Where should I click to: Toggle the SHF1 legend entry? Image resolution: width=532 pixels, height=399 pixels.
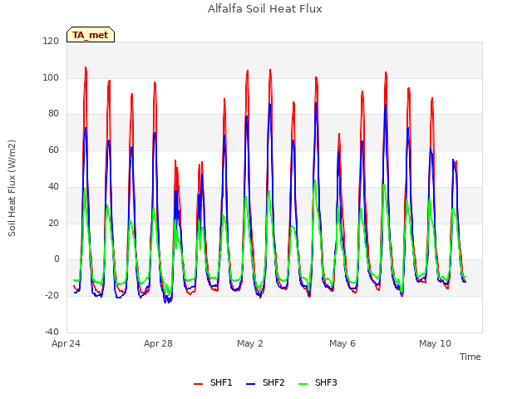pyautogui.click(x=213, y=382)
